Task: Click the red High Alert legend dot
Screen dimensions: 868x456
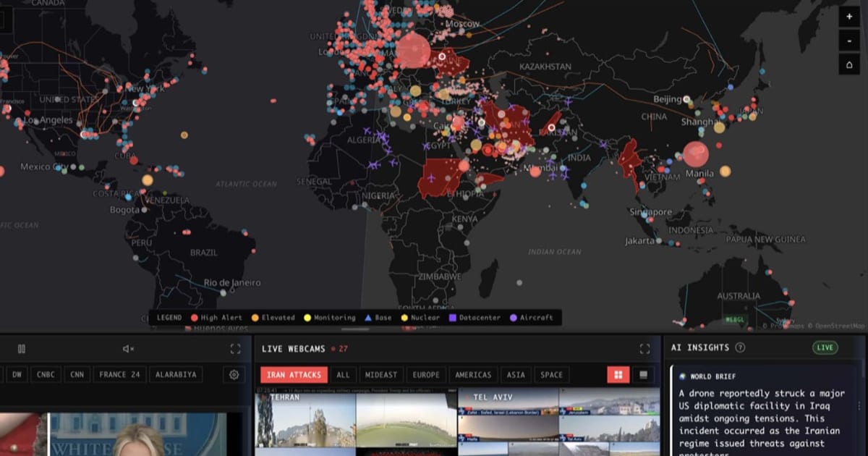Action: coord(194,318)
